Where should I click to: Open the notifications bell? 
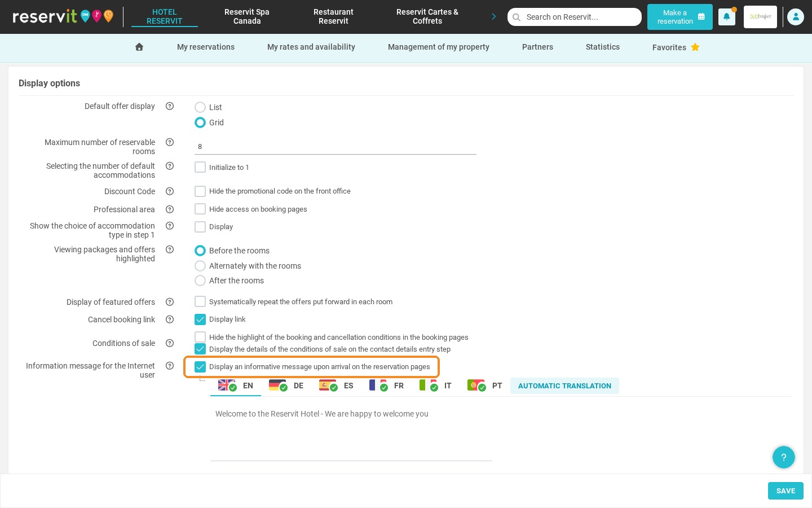click(726, 17)
